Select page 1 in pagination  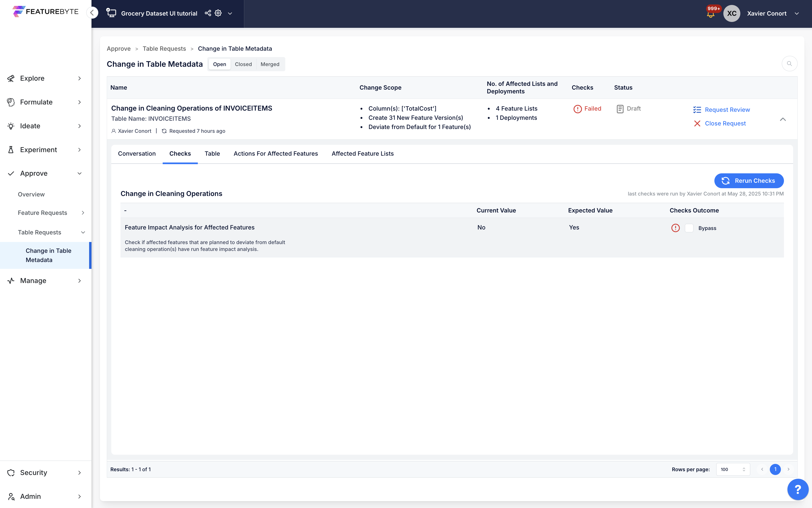pyautogui.click(x=775, y=469)
